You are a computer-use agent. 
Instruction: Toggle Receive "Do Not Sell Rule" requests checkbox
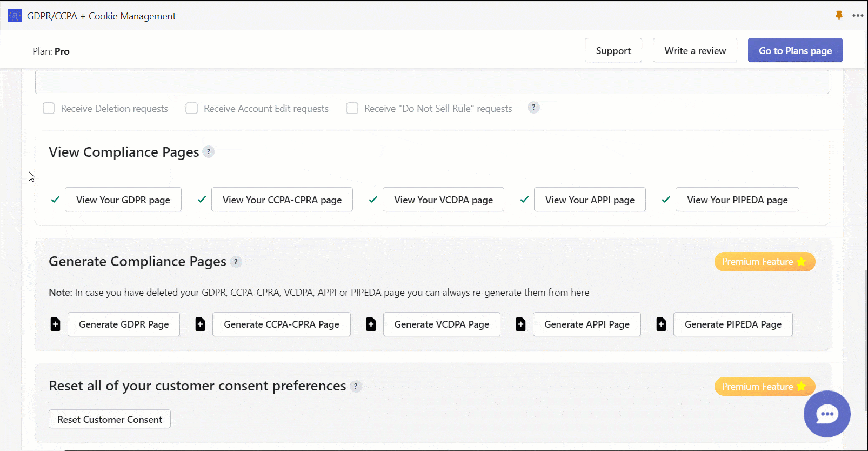click(352, 108)
